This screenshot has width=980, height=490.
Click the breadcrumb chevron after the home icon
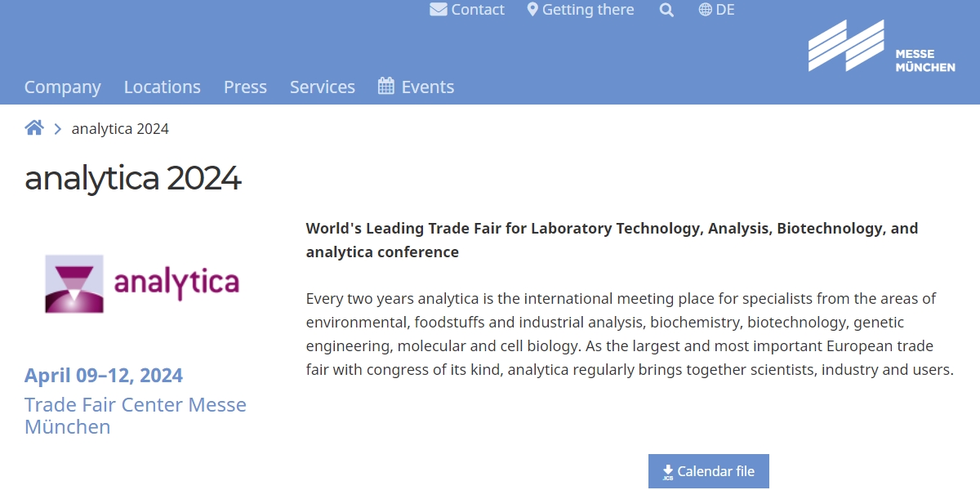tap(56, 128)
